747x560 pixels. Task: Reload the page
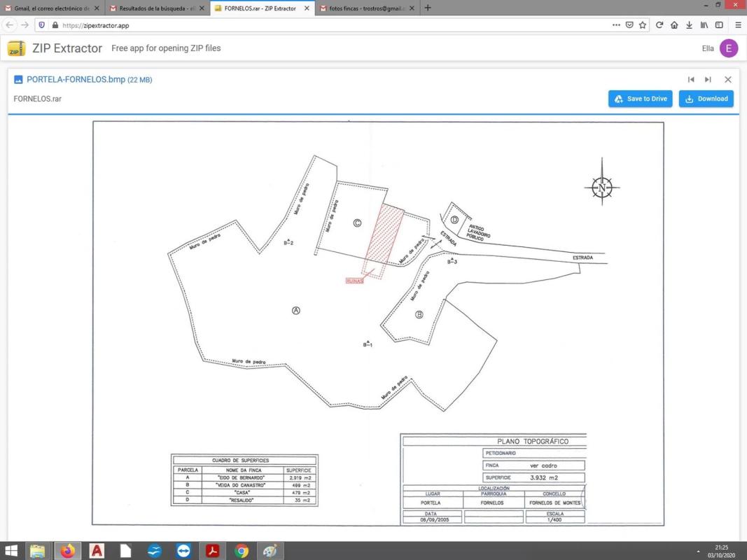point(659,25)
